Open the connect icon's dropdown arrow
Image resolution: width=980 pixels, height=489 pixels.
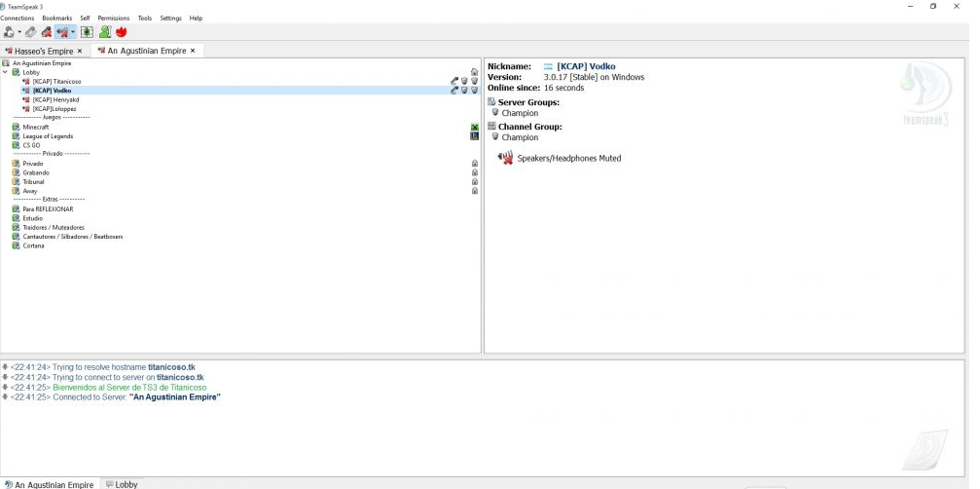coord(19,32)
